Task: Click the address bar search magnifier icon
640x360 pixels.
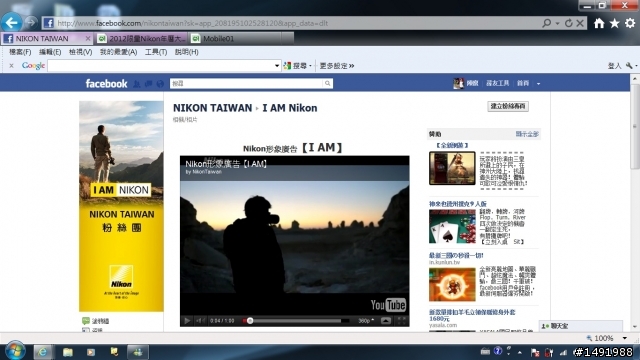Action: 547,23
